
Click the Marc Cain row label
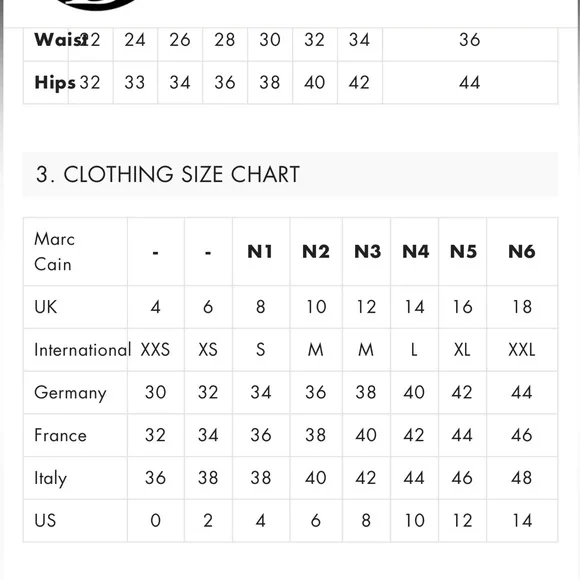click(x=54, y=252)
